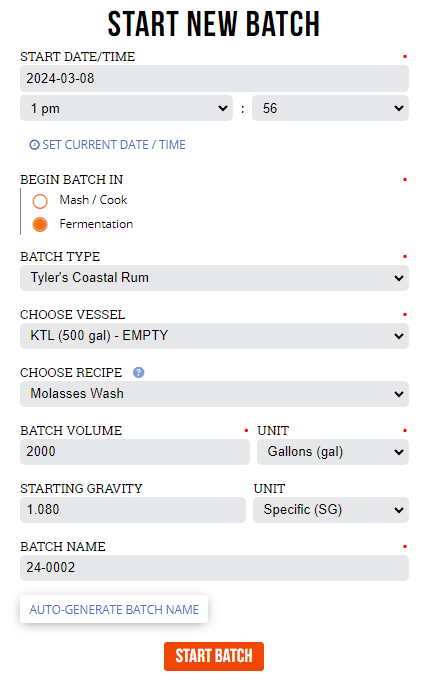This screenshot has width=421, height=683.
Task: Click the Fermentation label text
Action: [96, 224]
